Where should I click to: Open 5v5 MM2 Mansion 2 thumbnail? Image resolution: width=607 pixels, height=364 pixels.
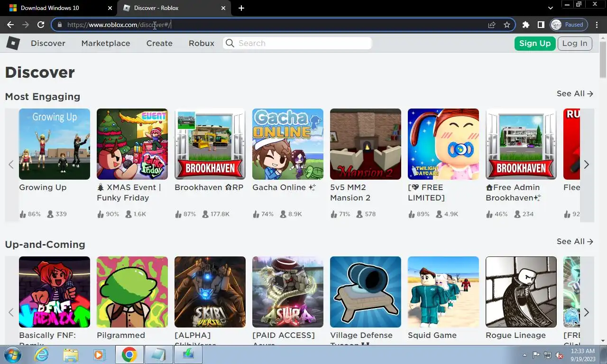pyautogui.click(x=366, y=144)
